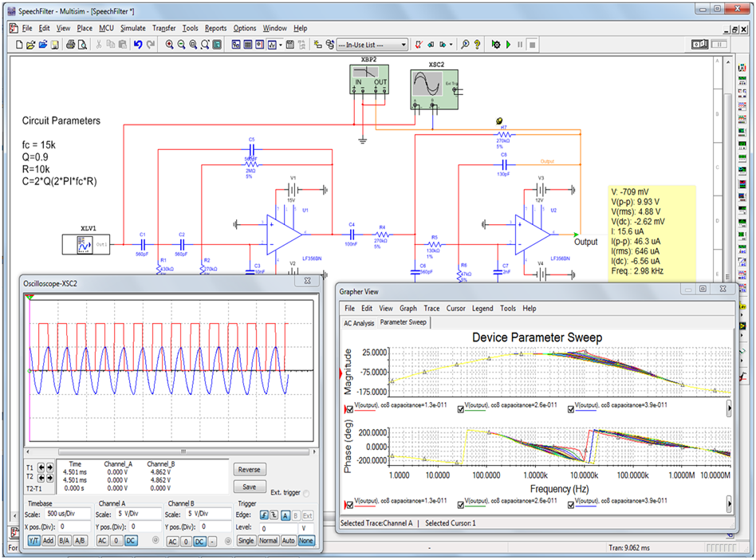The width and height of the screenshot is (756, 560).
Task: Open the In-Use List dropdown
Action: coord(403,45)
